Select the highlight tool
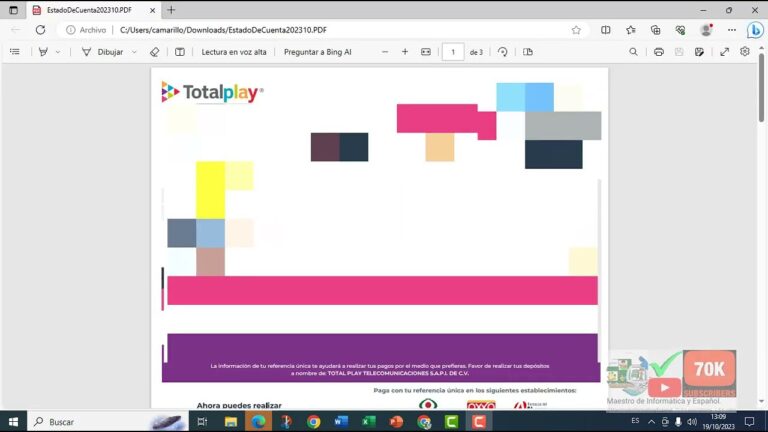Image resolution: width=768 pixels, height=432 pixels. coord(43,52)
